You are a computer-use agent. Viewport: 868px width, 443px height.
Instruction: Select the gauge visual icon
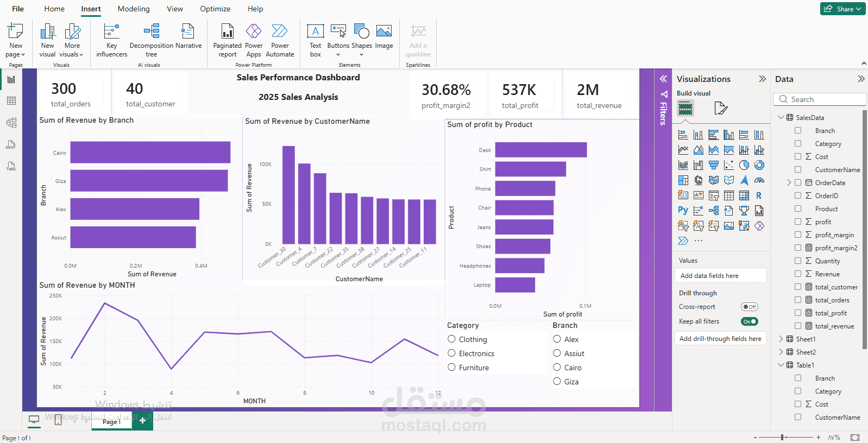pos(759,180)
